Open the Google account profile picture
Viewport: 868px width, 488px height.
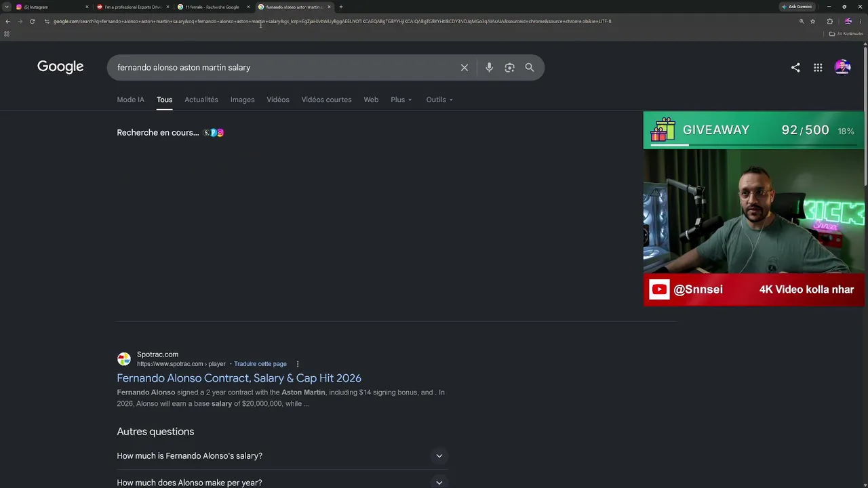[x=842, y=67]
